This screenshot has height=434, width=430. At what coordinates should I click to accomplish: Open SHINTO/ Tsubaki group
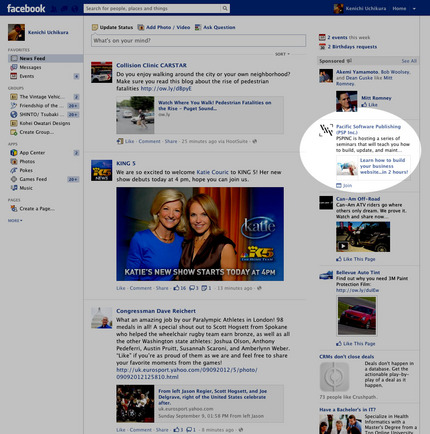(x=42, y=114)
